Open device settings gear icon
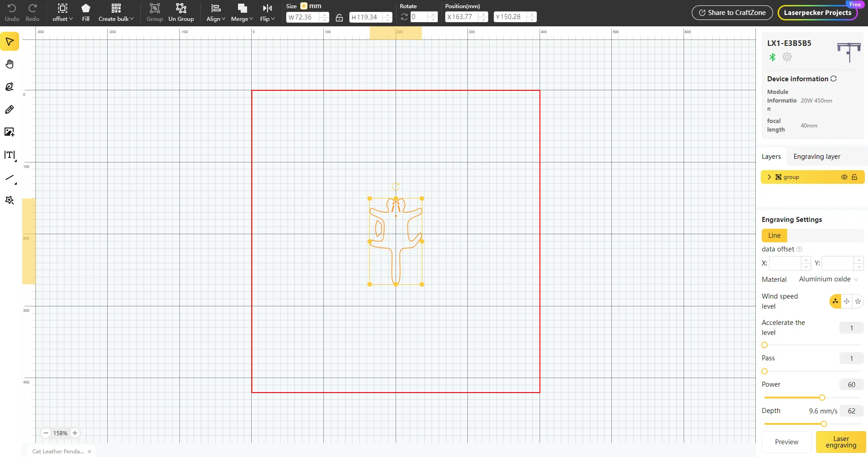 pyautogui.click(x=787, y=57)
